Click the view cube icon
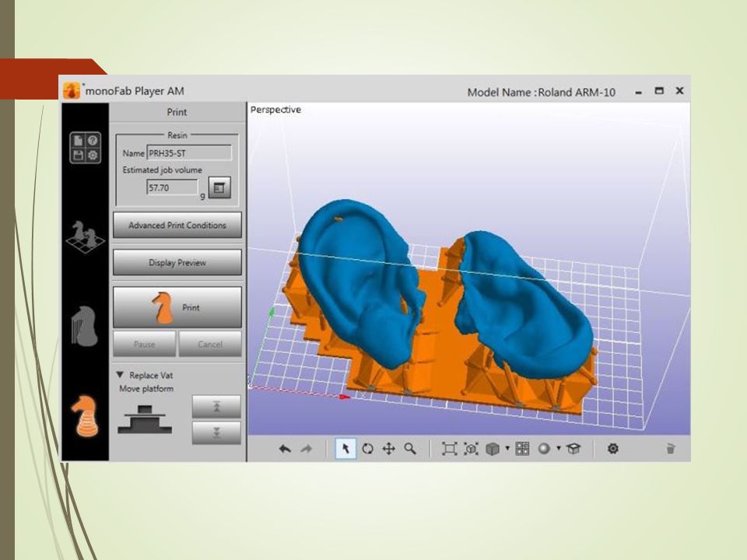Image resolution: width=747 pixels, height=560 pixels. tap(492, 449)
